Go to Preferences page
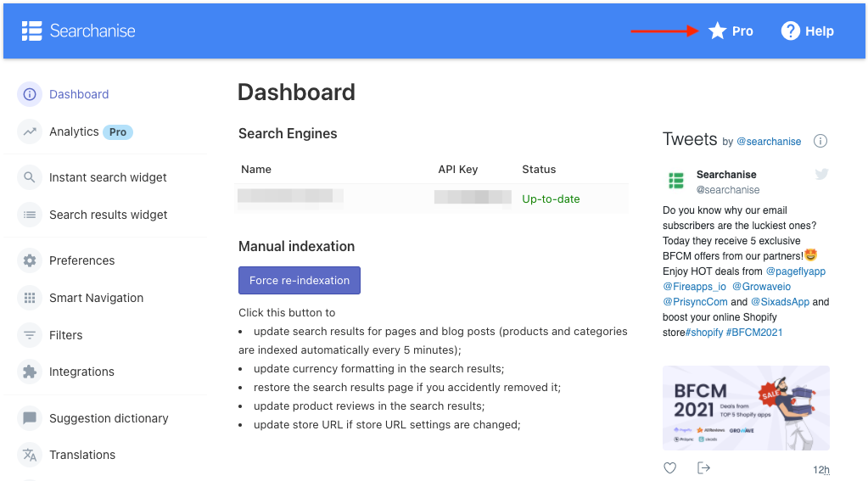Viewport: 868px width, 481px height. [x=82, y=260]
